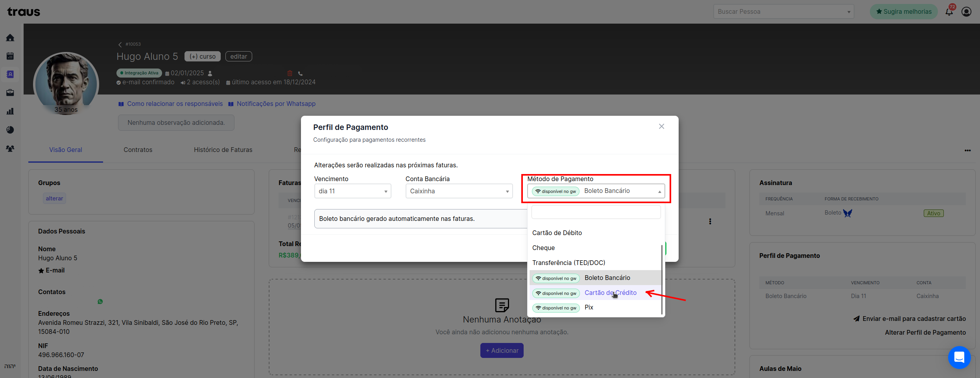The height and width of the screenshot is (378, 980).
Task: Open the chat support bubble
Action: pos(959,357)
